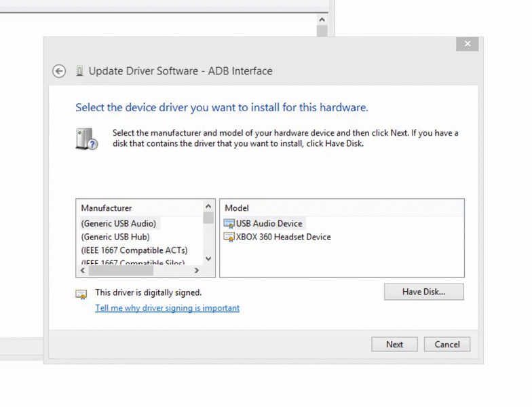
Task: Select the (Generic USB Hub) manufacturer
Action: pyautogui.click(x=115, y=237)
